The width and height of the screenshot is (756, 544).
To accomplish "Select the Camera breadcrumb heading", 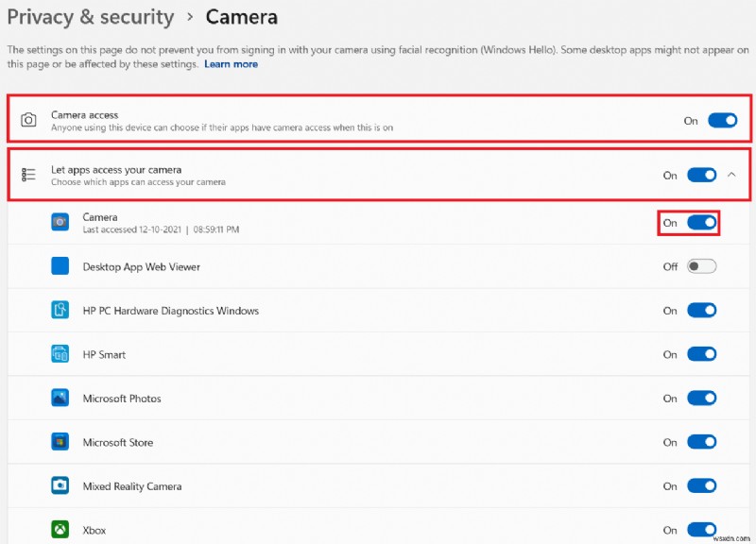I will pos(242,17).
